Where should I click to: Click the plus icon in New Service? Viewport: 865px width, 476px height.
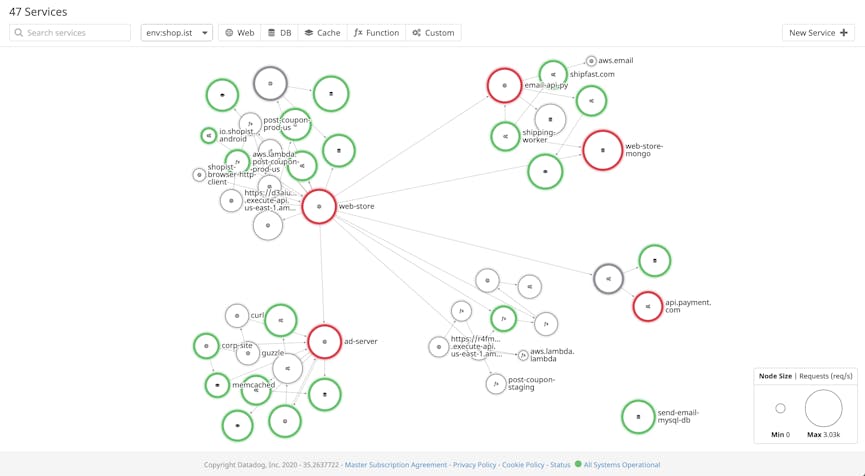(x=843, y=33)
